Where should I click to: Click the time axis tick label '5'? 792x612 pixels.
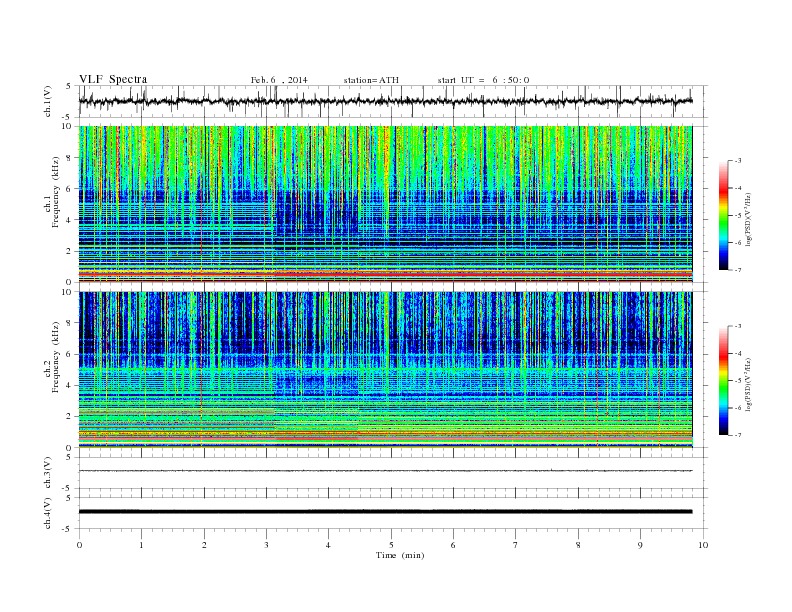point(391,545)
